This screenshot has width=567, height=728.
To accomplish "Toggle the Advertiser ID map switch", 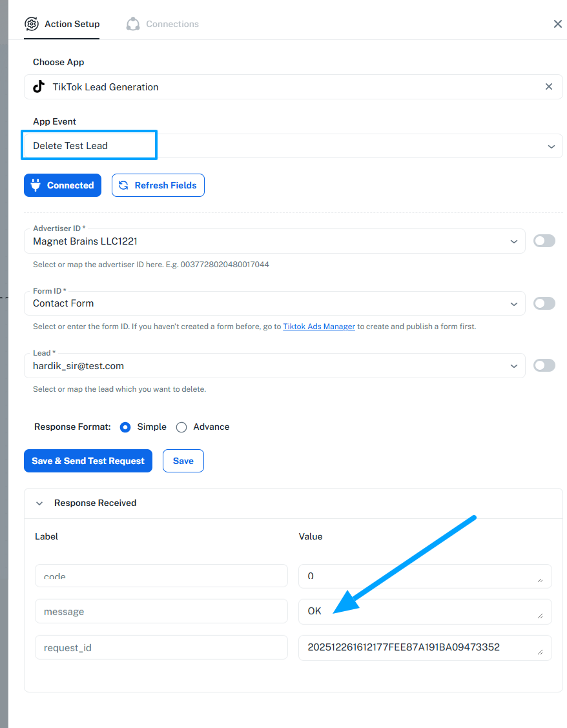I will pos(544,241).
